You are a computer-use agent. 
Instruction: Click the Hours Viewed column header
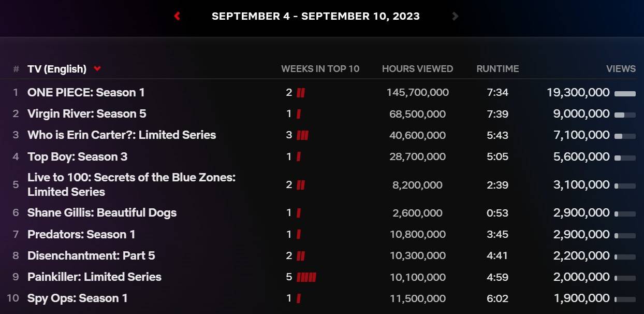pyautogui.click(x=417, y=69)
